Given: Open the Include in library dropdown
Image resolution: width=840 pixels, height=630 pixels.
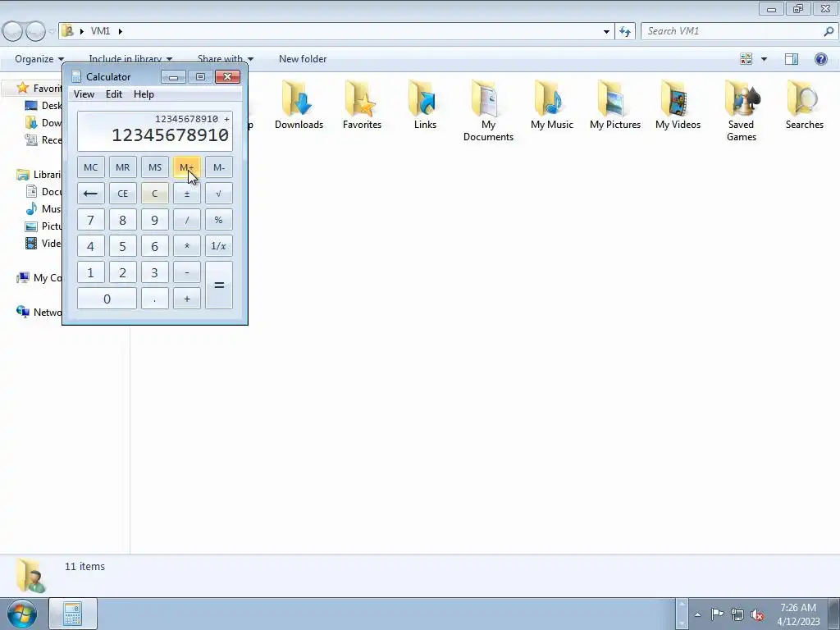Looking at the screenshot, I should 130,59.
